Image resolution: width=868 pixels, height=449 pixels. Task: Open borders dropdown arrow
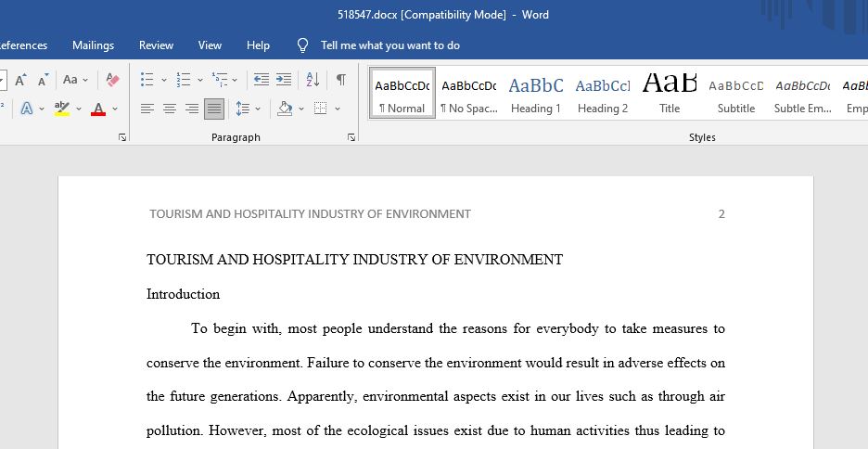pos(338,109)
